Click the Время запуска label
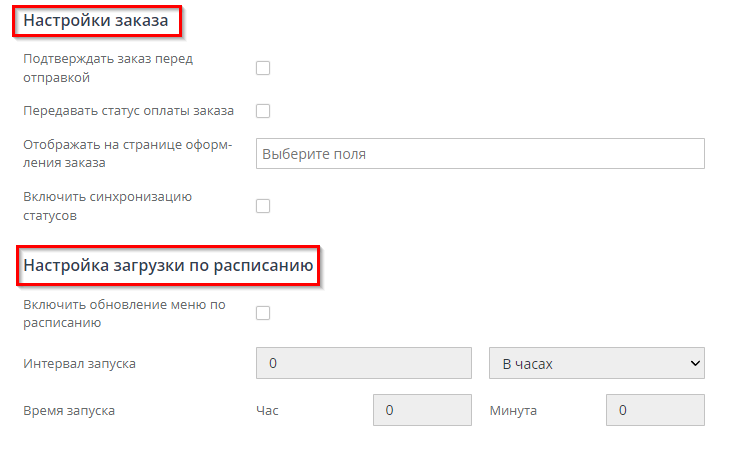The width and height of the screenshot is (740, 449). pyautogui.click(x=69, y=410)
